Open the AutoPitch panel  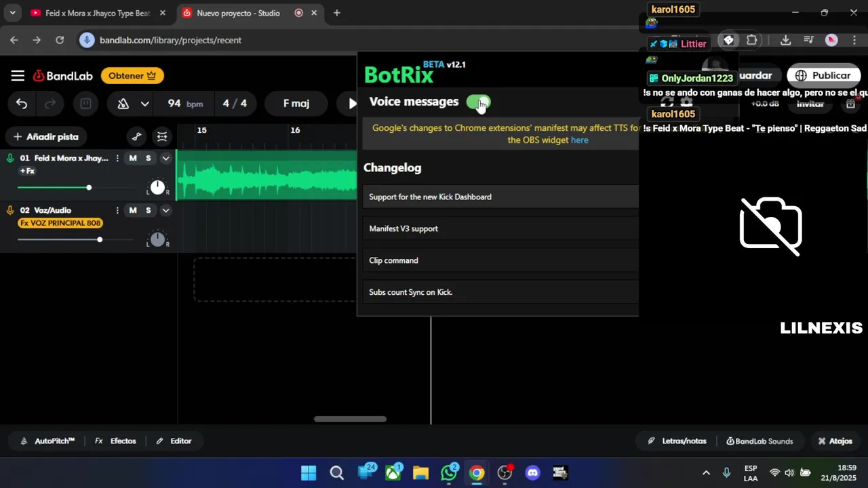(x=47, y=441)
